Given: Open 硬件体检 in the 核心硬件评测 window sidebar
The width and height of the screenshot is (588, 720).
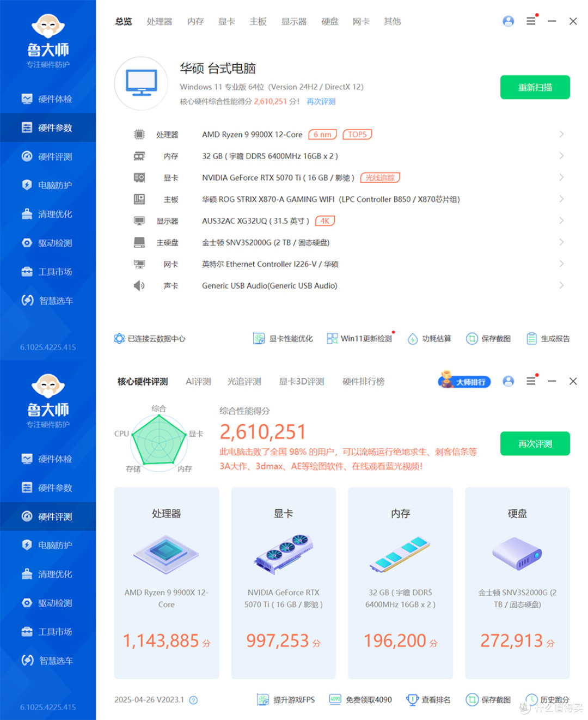Looking at the screenshot, I should pos(48,459).
